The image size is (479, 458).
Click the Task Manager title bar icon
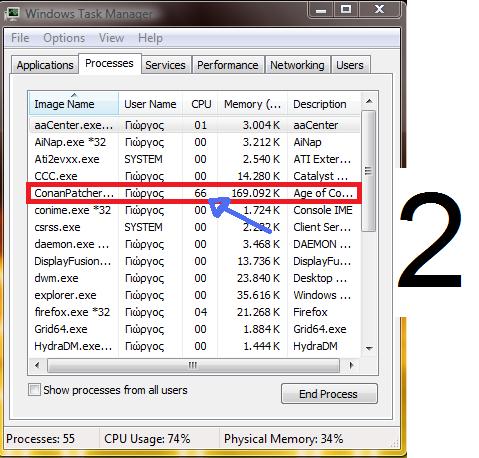pos(14,14)
